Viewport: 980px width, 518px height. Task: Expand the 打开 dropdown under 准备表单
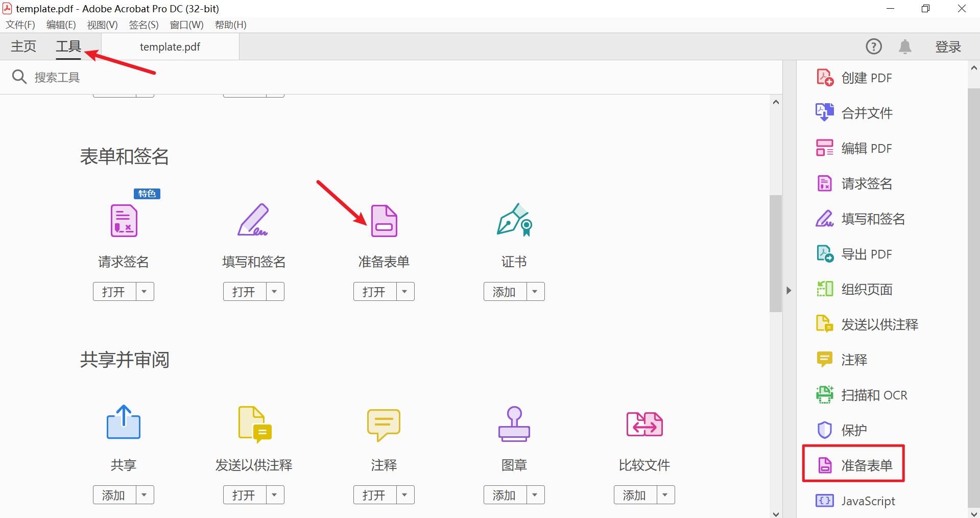pos(404,291)
